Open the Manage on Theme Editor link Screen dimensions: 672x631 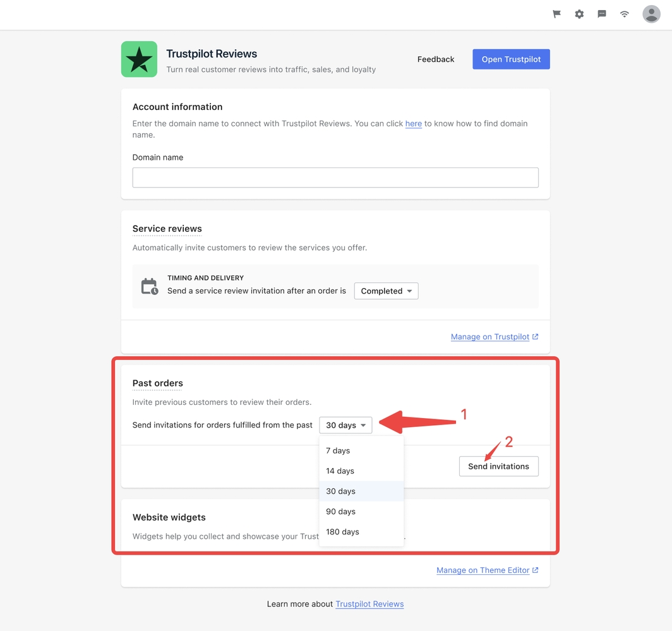pos(488,570)
